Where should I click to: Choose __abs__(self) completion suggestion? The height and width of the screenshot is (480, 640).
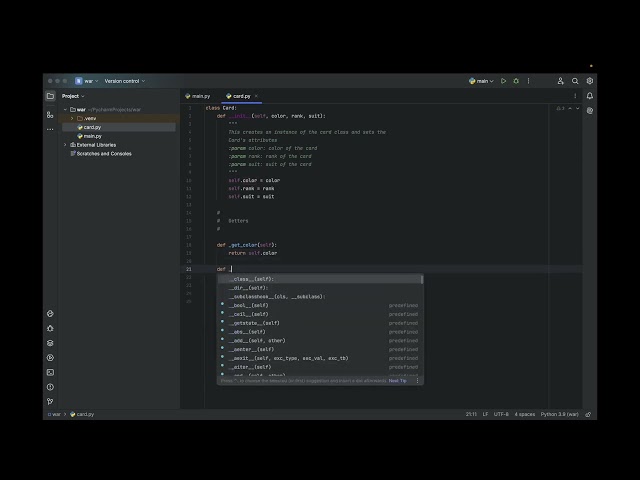(x=319, y=332)
